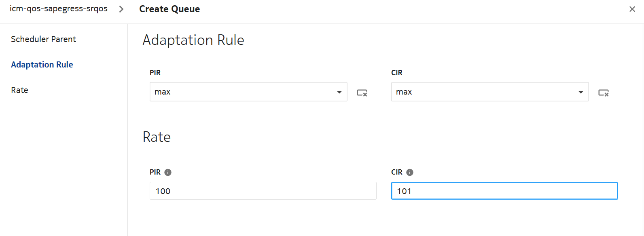Select Adaptation Rule in the sidebar
The image size is (644, 236).
coord(42,65)
